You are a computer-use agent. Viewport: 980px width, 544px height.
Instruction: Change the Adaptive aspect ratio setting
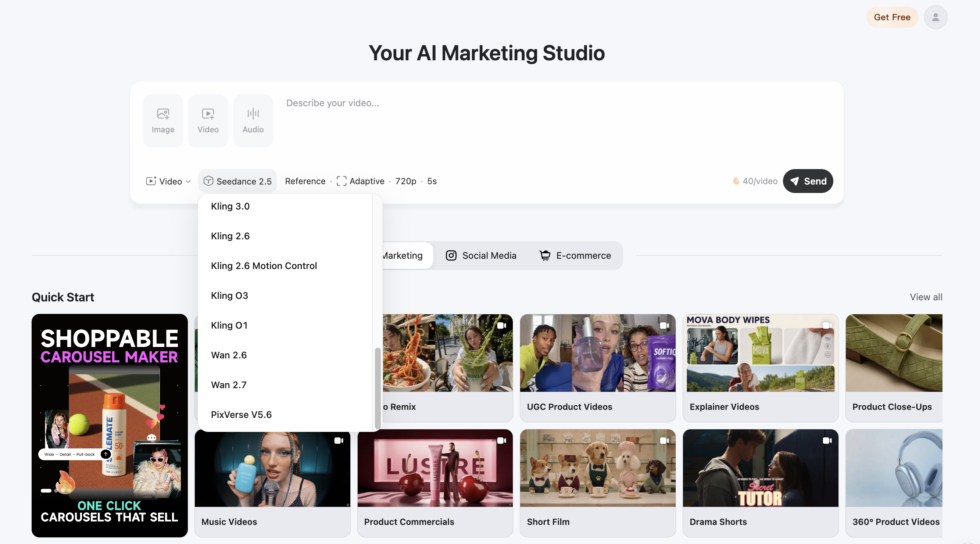click(360, 181)
